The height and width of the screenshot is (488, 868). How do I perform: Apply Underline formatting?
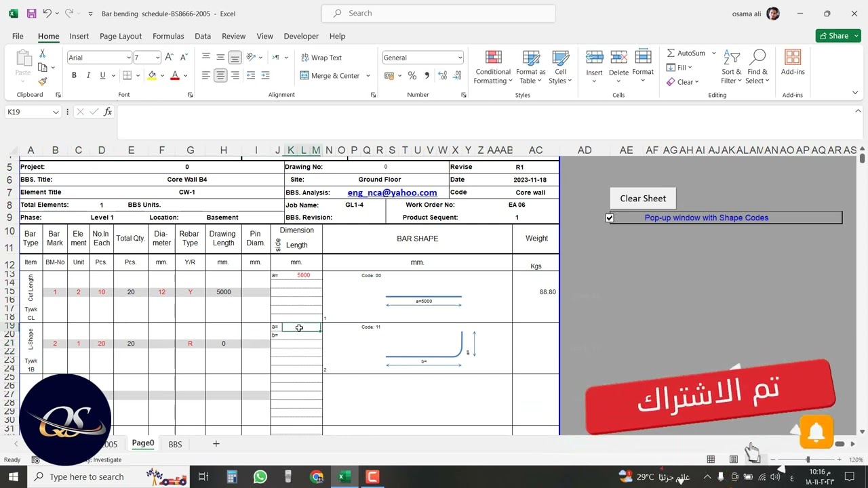click(x=103, y=75)
